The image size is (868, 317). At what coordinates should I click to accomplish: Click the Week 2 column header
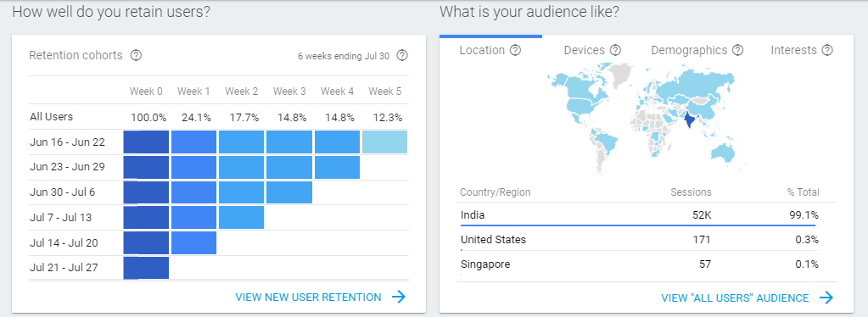pos(241,92)
